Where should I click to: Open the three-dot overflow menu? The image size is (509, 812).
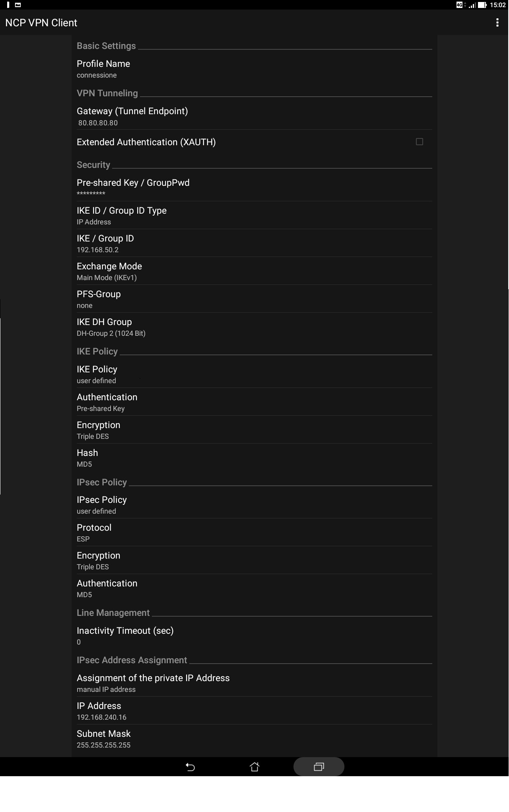(x=497, y=23)
